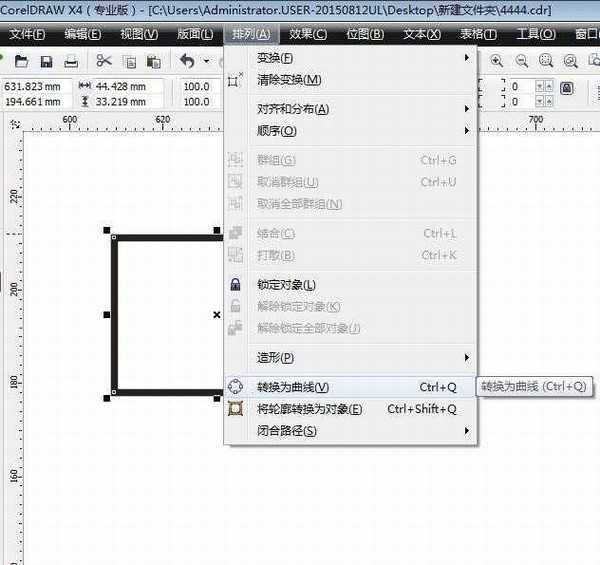Click the Zoom In magnifier icon
Viewport: 600px width, 565px height.
pos(497,61)
